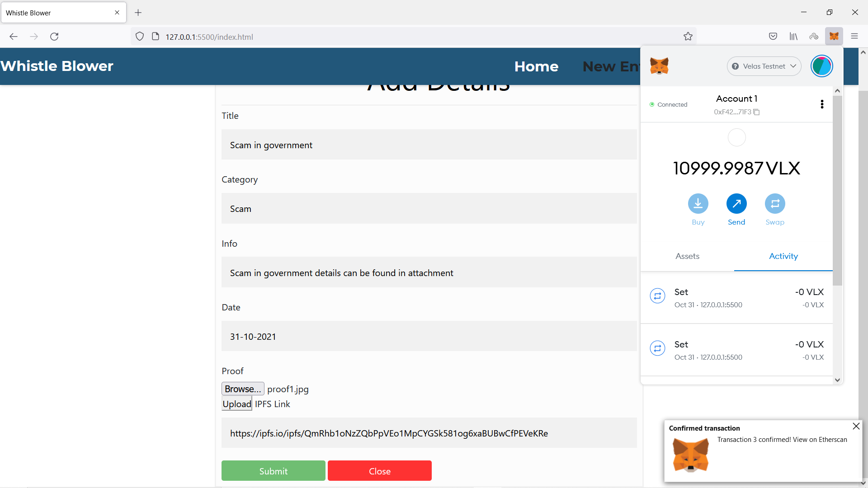The height and width of the screenshot is (488, 868).
Task: Open Firefox hamburger application menu
Action: [854, 37]
